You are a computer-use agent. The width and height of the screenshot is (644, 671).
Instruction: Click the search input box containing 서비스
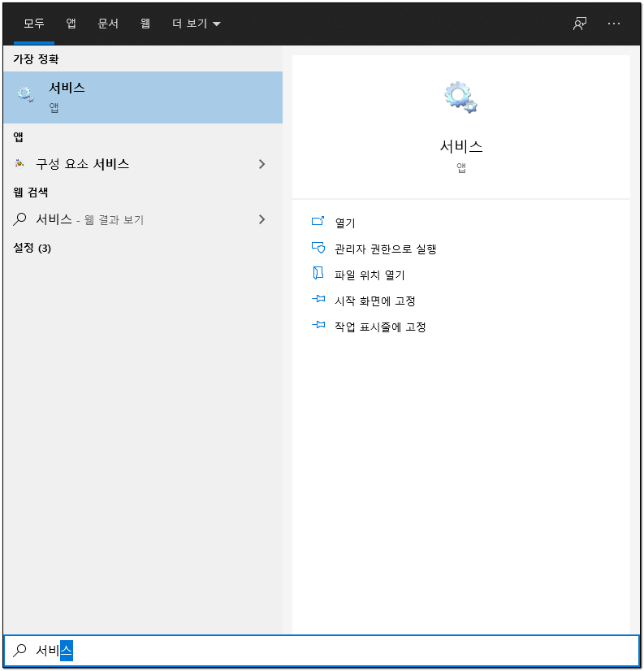tap(325, 651)
